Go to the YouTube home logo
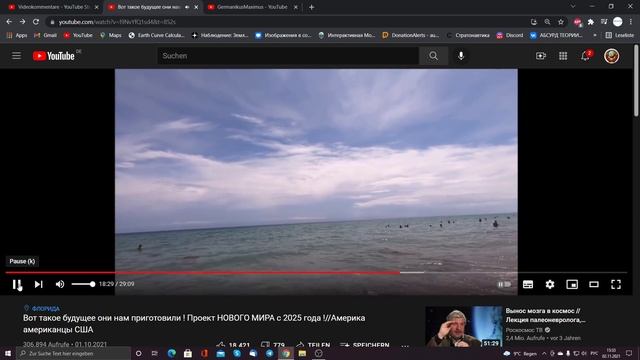 53,56
